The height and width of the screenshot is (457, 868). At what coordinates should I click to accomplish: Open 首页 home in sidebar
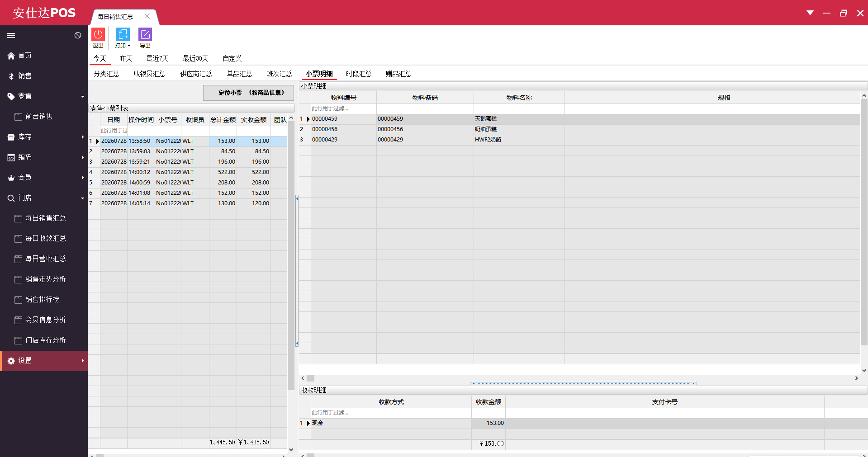click(44, 56)
